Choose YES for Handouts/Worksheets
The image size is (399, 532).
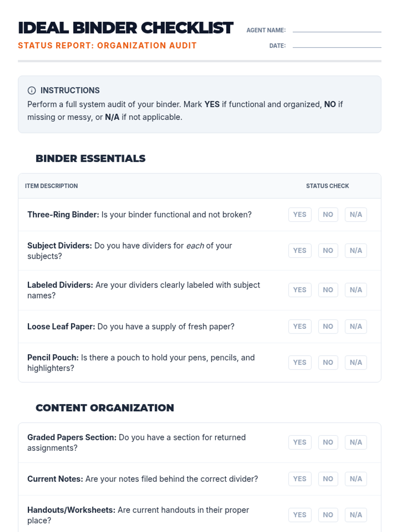(300, 514)
